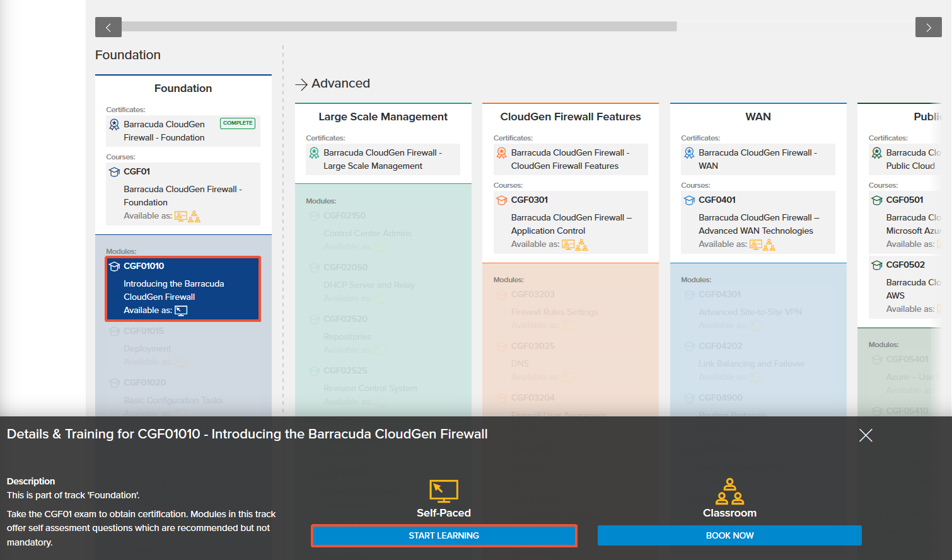The height and width of the screenshot is (560, 952).
Task: Click the self-paced icon under CGF0401
Action: click(755, 244)
